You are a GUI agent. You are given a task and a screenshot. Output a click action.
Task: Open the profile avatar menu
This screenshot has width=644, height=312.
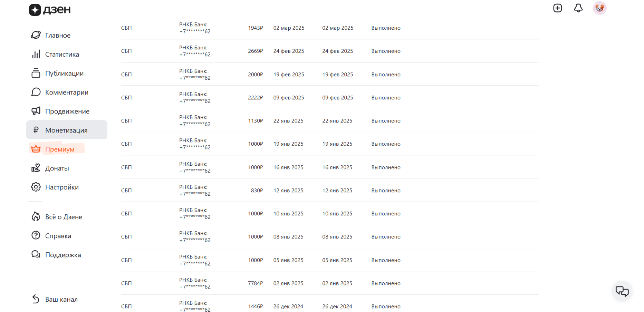(x=599, y=8)
